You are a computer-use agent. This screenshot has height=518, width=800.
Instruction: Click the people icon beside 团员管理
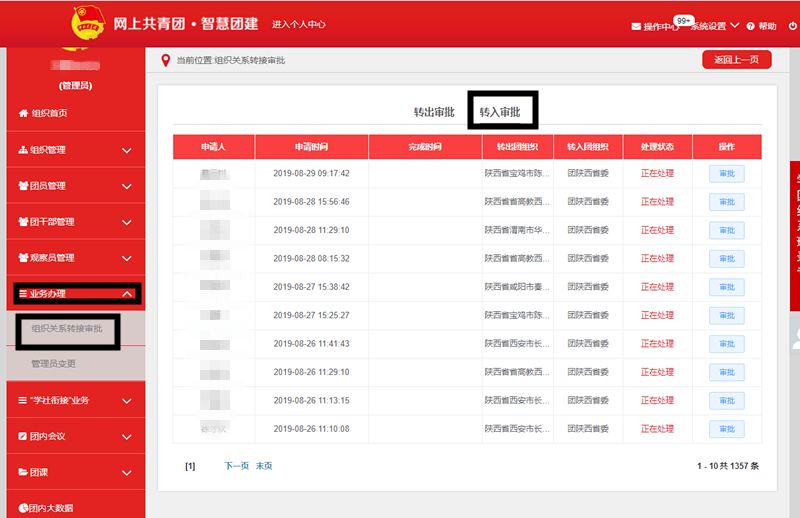(23, 186)
